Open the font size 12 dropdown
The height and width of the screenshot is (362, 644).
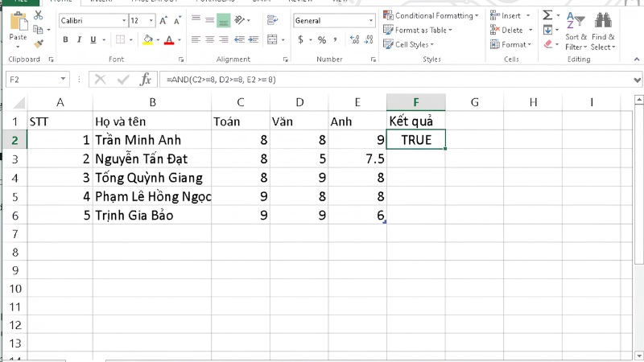(x=151, y=21)
